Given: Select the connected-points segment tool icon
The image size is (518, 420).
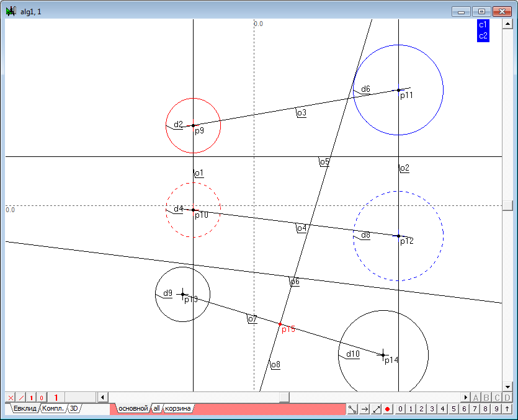Looking at the screenshot, I should click(x=352, y=409).
